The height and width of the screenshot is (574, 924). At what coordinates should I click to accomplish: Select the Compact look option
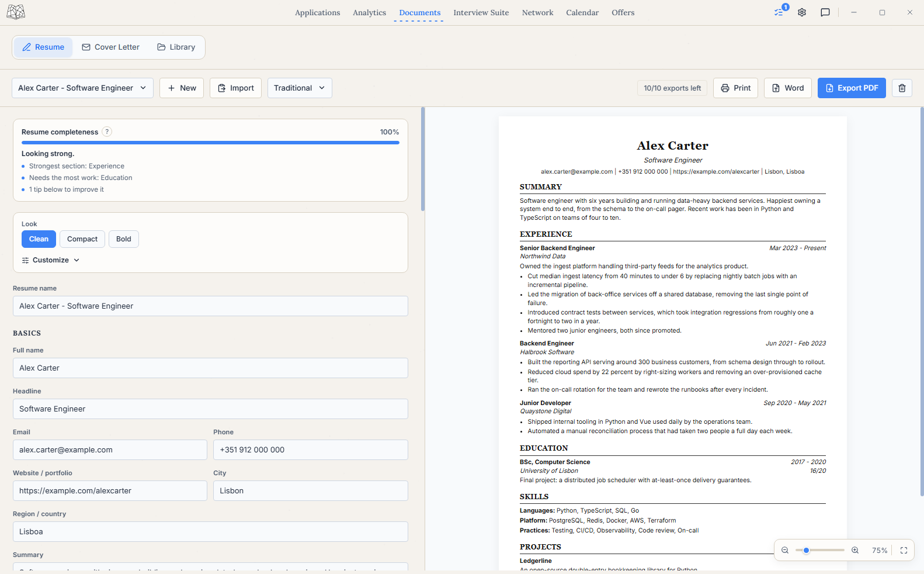click(82, 239)
